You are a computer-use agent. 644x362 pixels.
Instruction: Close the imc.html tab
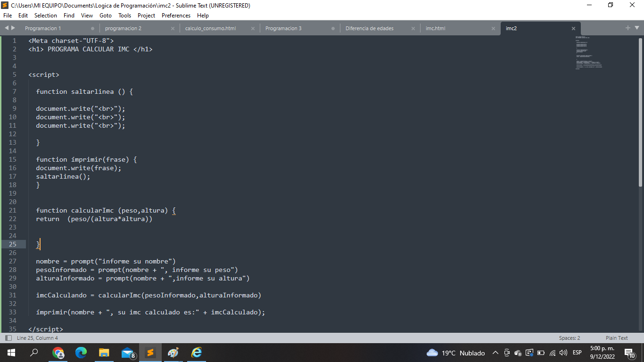pos(493,28)
